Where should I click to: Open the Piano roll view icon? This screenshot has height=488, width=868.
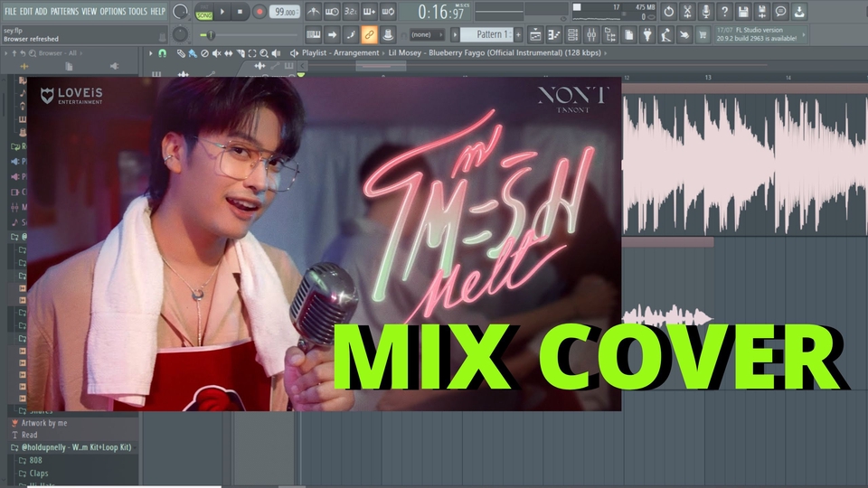(x=554, y=35)
